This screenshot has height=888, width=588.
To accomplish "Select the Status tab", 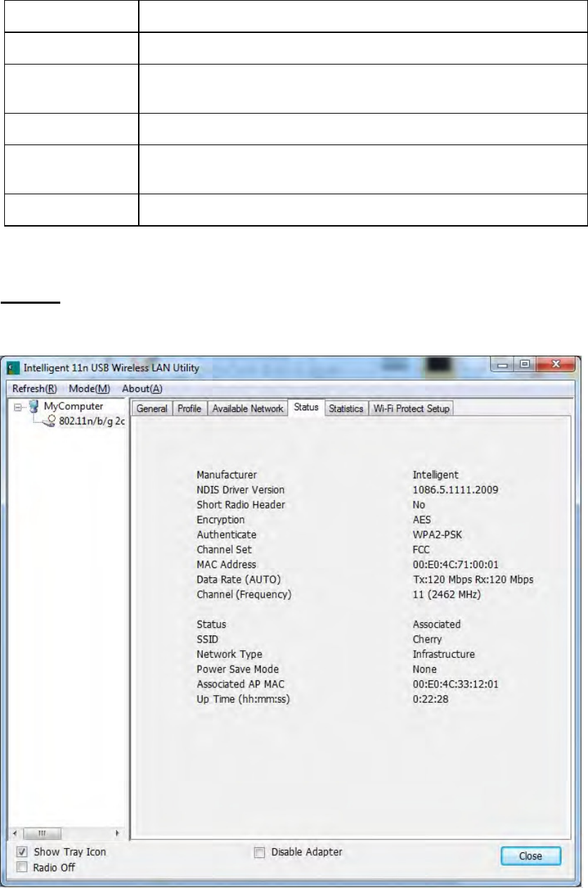I will [x=306, y=408].
